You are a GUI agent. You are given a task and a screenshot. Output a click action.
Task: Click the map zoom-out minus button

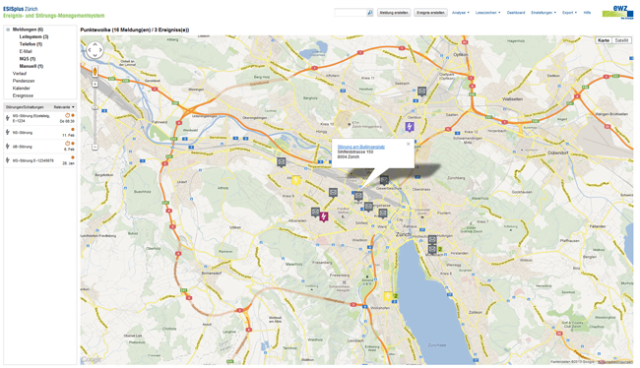(95, 147)
